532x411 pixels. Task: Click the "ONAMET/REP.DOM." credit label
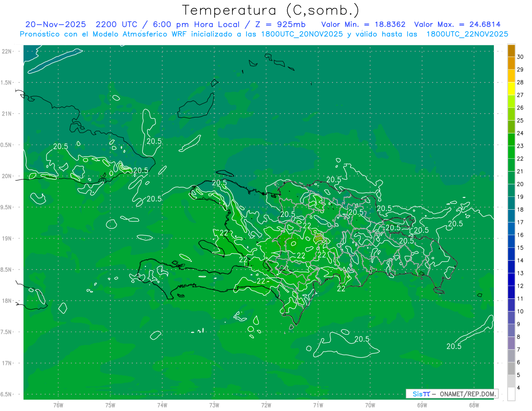pyautogui.click(x=468, y=394)
